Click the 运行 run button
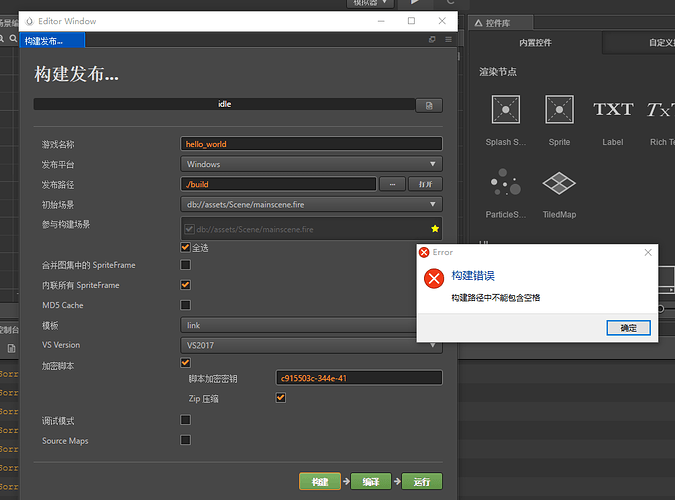This screenshot has width=675, height=500. (422, 481)
